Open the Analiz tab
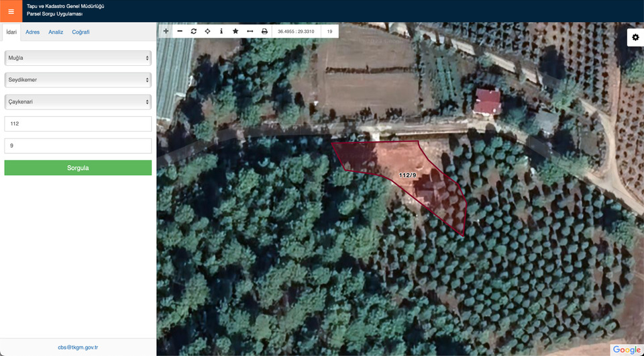Screen dimensions: 644x356 (56, 32)
